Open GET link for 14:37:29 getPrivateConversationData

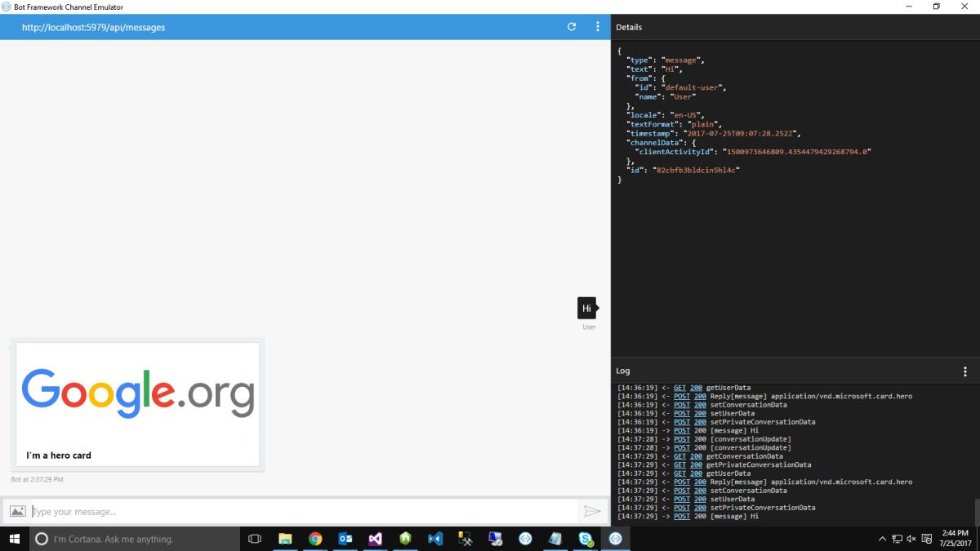coord(680,464)
